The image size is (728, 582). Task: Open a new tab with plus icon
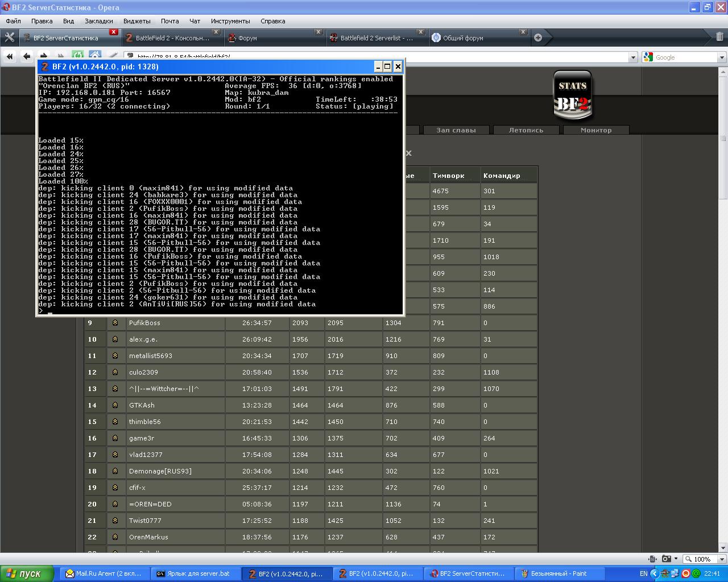(538, 38)
